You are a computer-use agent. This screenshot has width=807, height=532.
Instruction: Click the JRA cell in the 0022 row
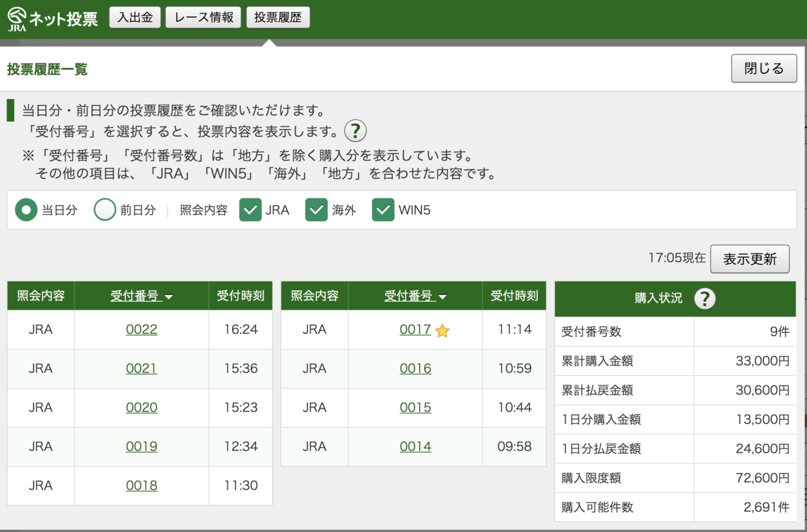40,330
